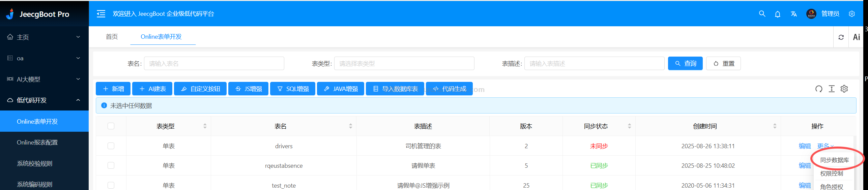Click the 2025-08-26 13:38:11 timestamp cell
The height and width of the screenshot is (190, 868).
click(x=708, y=146)
